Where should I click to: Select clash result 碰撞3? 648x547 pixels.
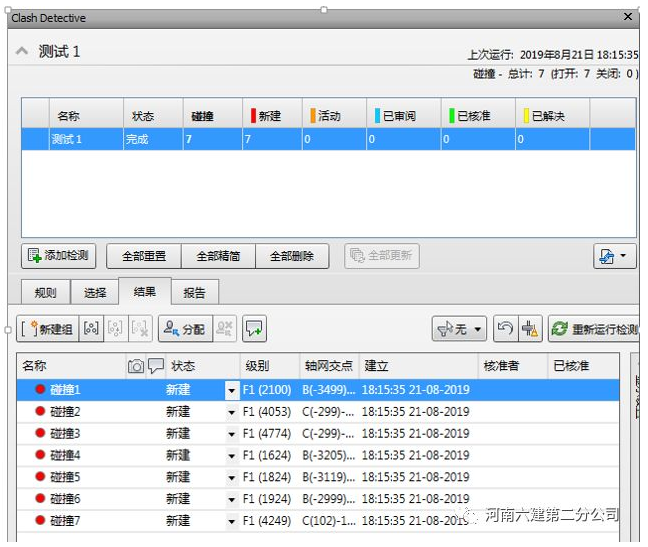[x=318, y=434]
